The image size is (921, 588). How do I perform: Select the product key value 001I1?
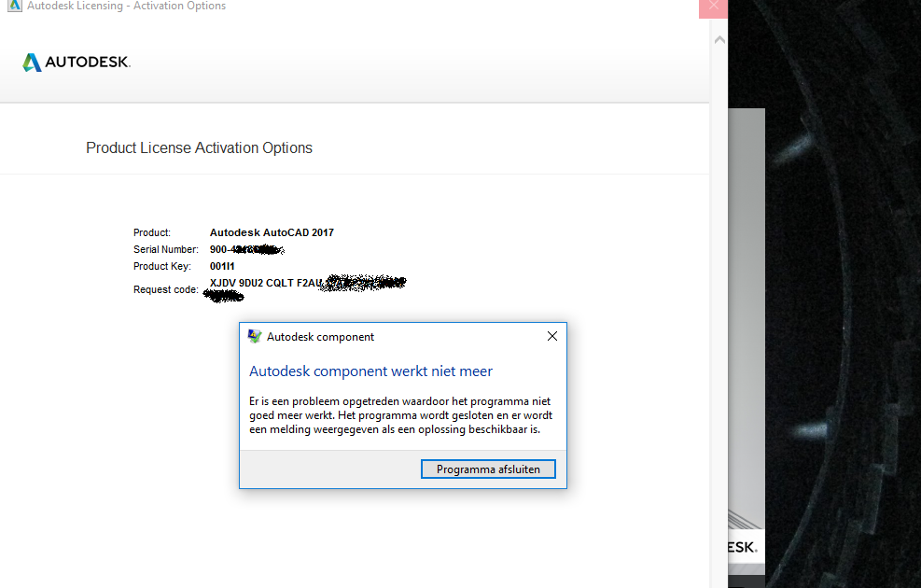click(x=222, y=266)
